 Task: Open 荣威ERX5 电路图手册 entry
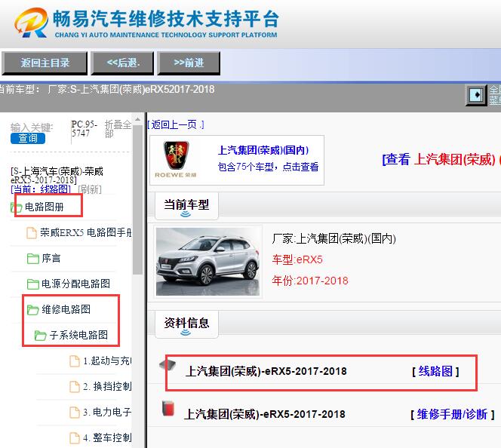point(85,232)
